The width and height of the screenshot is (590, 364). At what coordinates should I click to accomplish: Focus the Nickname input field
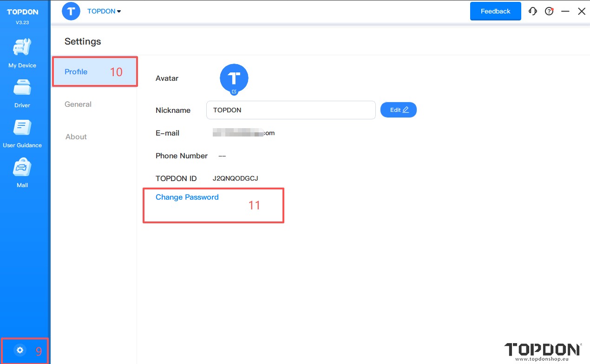click(291, 110)
